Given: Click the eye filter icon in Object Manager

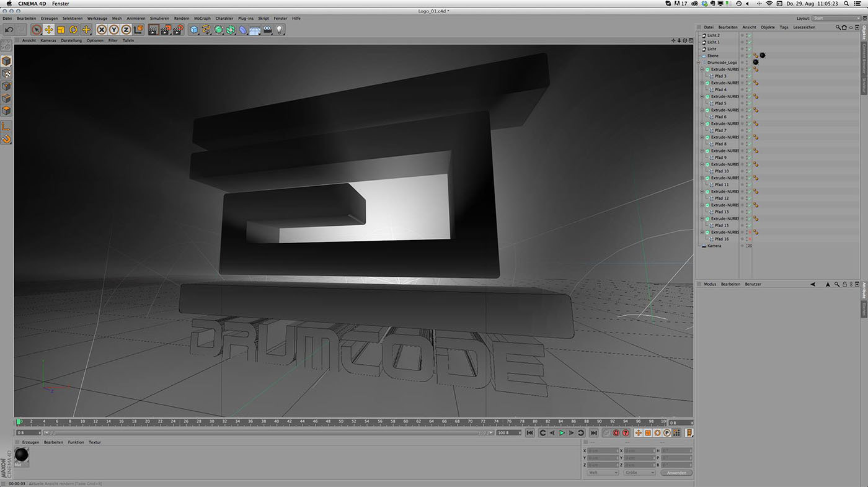Looking at the screenshot, I should [x=851, y=27].
